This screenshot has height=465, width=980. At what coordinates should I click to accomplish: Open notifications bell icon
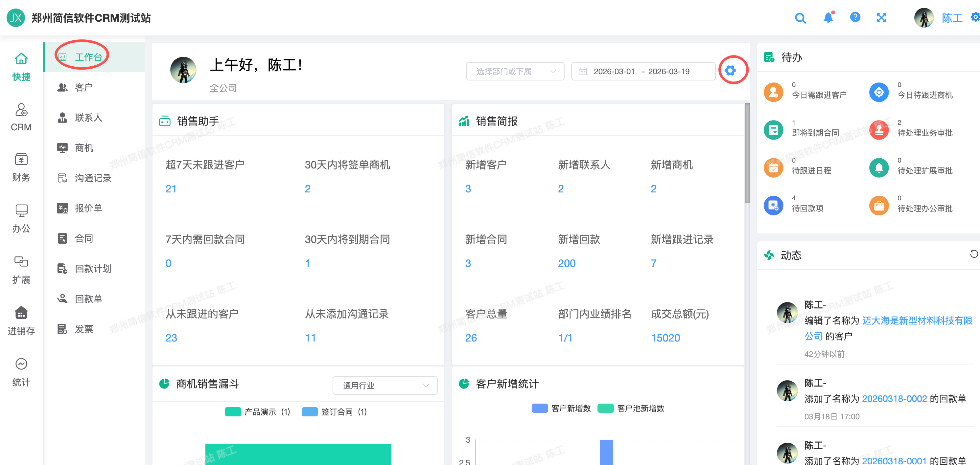pyautogui.click(x=828, y=17)
